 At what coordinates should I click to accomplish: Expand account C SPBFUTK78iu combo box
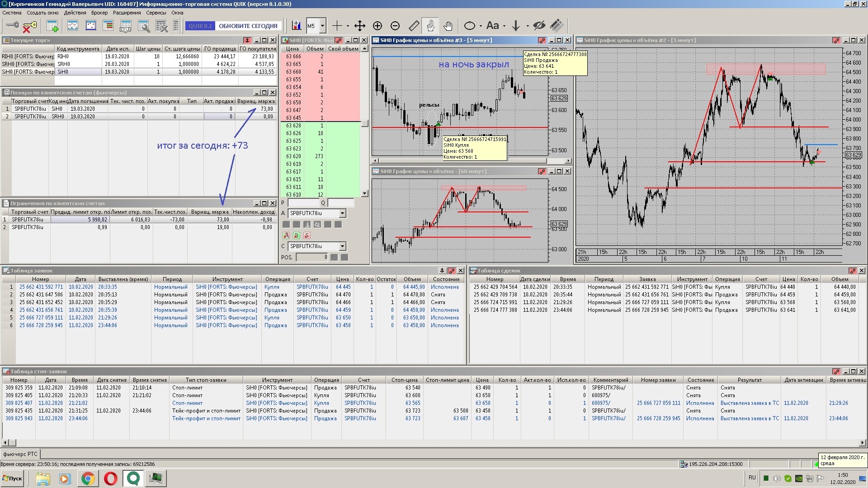pos(342,246)
